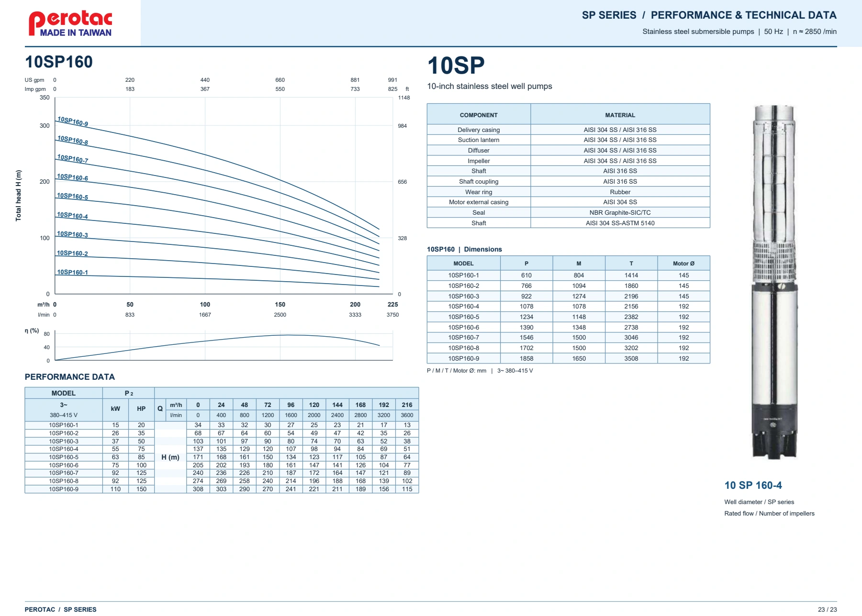This screenshot has width=862, height=616.
Task: Click the PERFORMANCE DATA heading
Action: point(70,377)
